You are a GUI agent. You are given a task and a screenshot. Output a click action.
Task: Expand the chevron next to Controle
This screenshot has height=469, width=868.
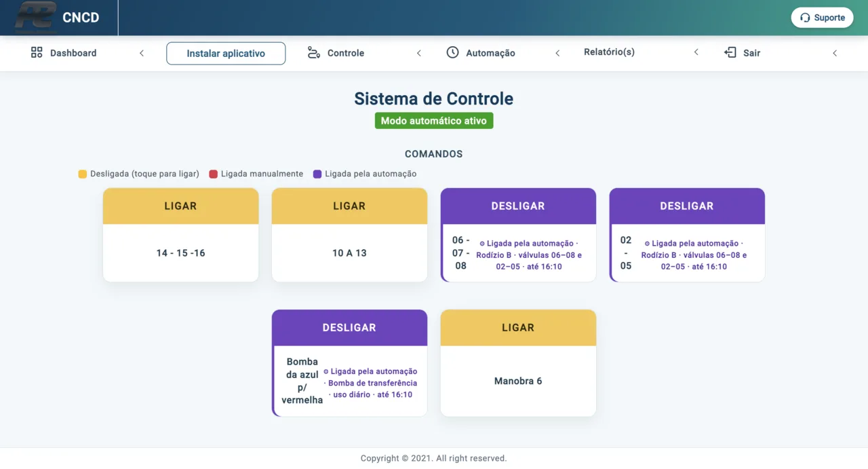pos(419,53)
